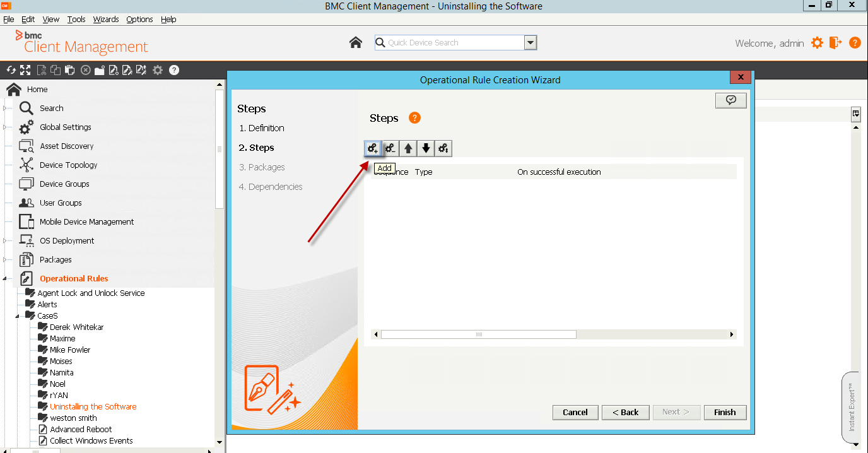Open the Edit menu
Image resolution: width=868 pixels, height=453 pixels.
point(28,19)
